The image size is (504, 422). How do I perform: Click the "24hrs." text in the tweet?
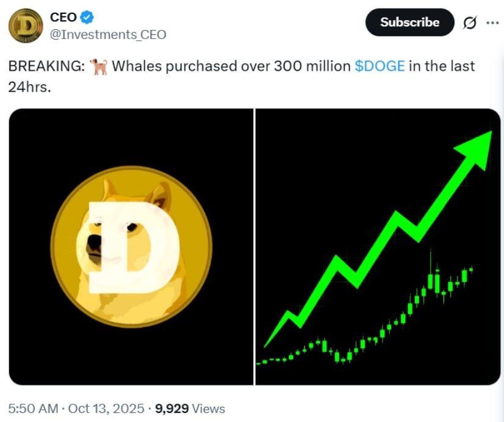pyautogui.click(x=30, y=87)
